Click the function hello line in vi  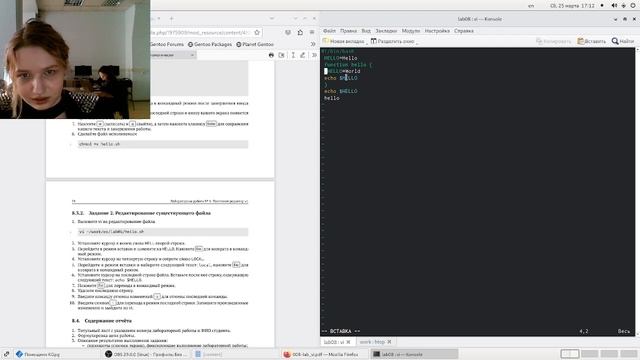(x=348, y=65)
